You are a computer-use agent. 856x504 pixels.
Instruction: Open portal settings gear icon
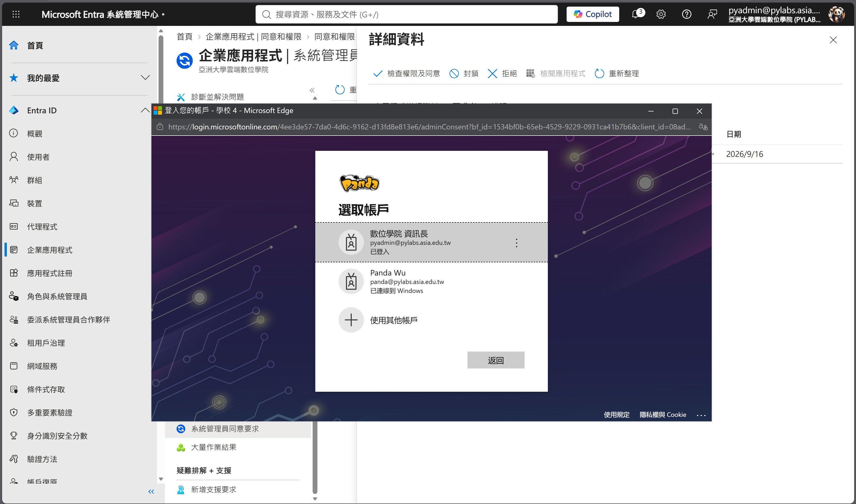[x=661, y=14]
